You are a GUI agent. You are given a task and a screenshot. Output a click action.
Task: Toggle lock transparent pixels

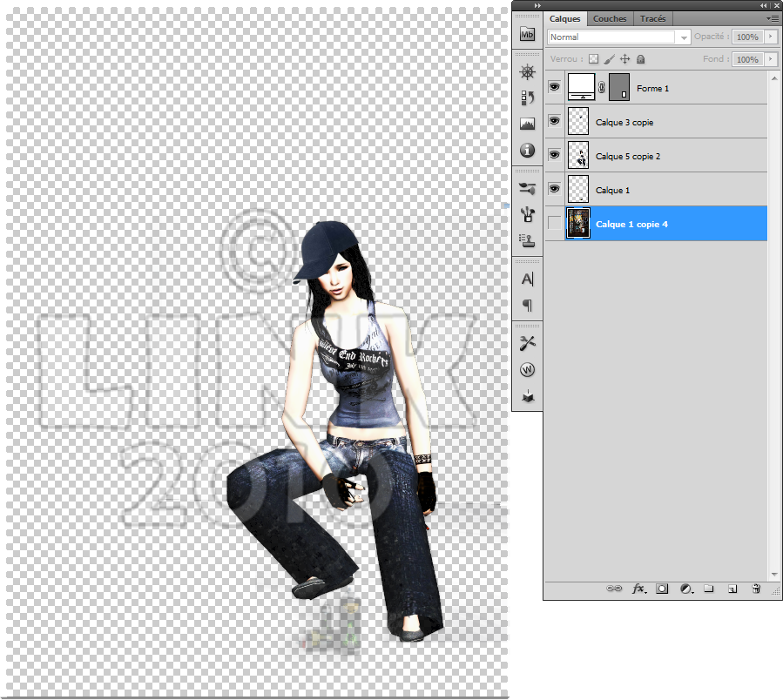point(593,59)
